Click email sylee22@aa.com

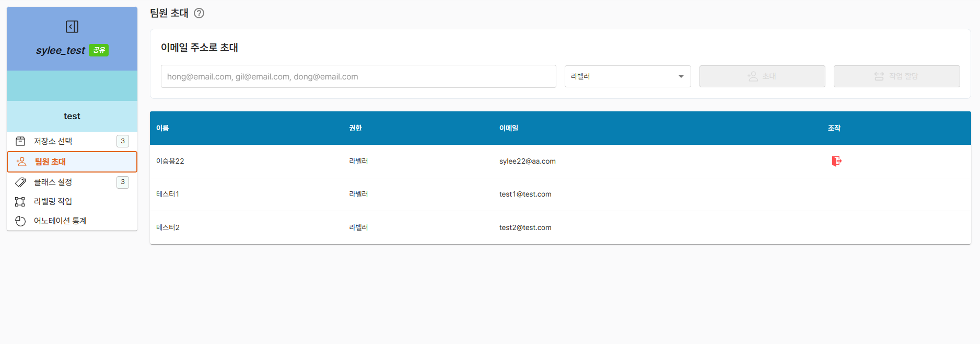[x=527, y=161]
